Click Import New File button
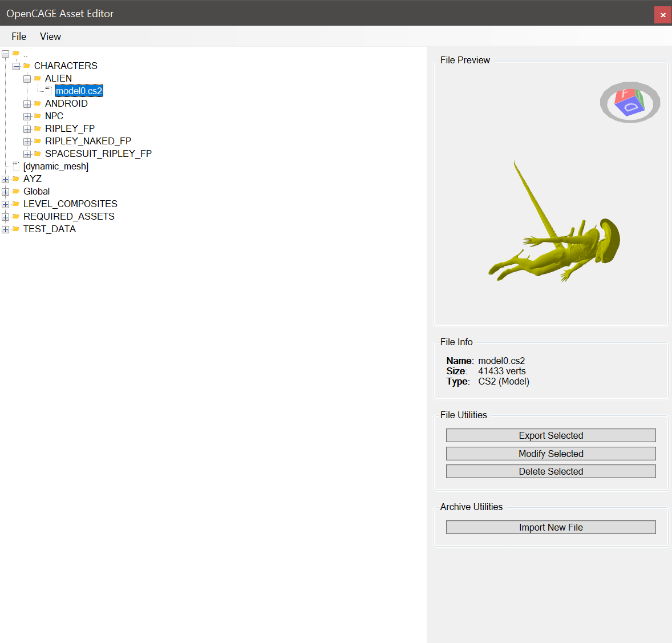The height and width of the screenshot is (643, 672). 550,527
